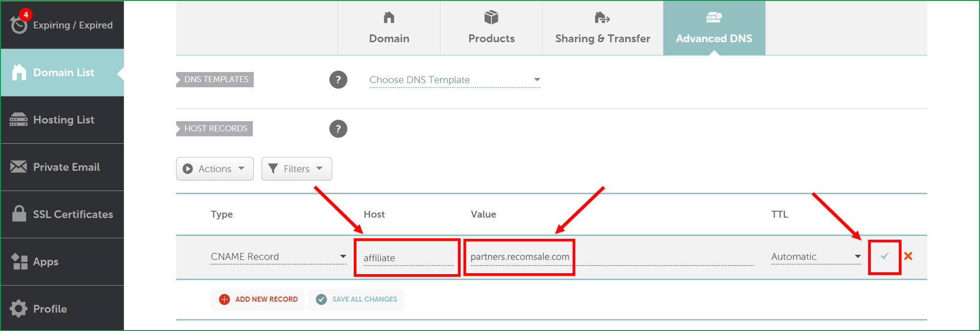Open the Filters dropdown button
Screen dimensions: 980x331
[x=296, y=169]
